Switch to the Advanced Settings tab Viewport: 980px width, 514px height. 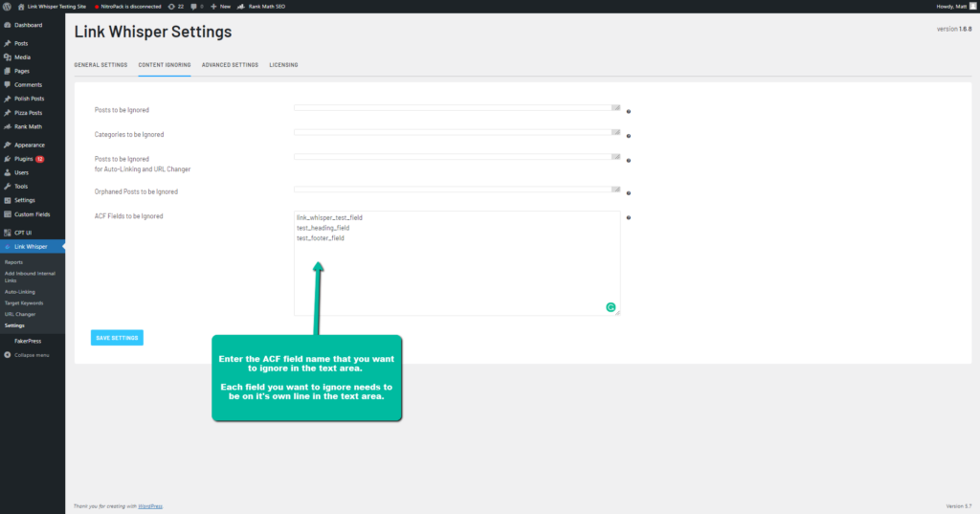tap(230, 65)
